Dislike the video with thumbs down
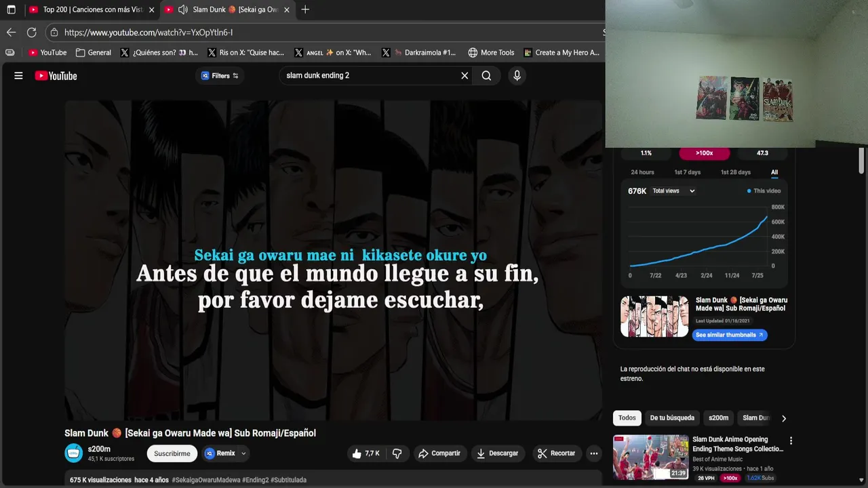868x488 pixels. point(397,453)
